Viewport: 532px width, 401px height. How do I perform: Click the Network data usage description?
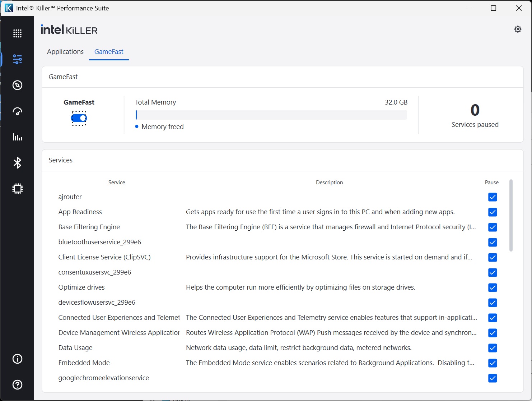point(299,348)
